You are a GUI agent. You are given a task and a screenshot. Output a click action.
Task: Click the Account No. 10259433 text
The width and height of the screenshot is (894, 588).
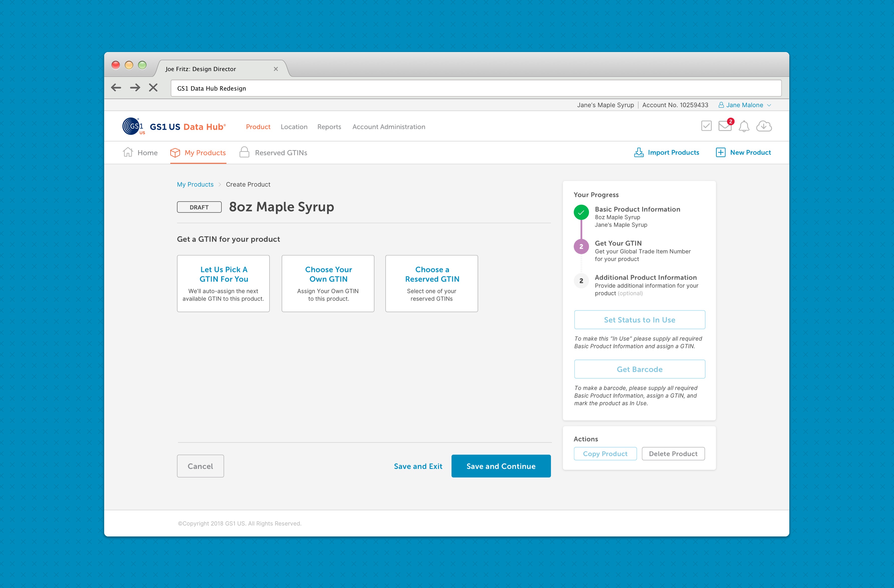click(675, 105)
